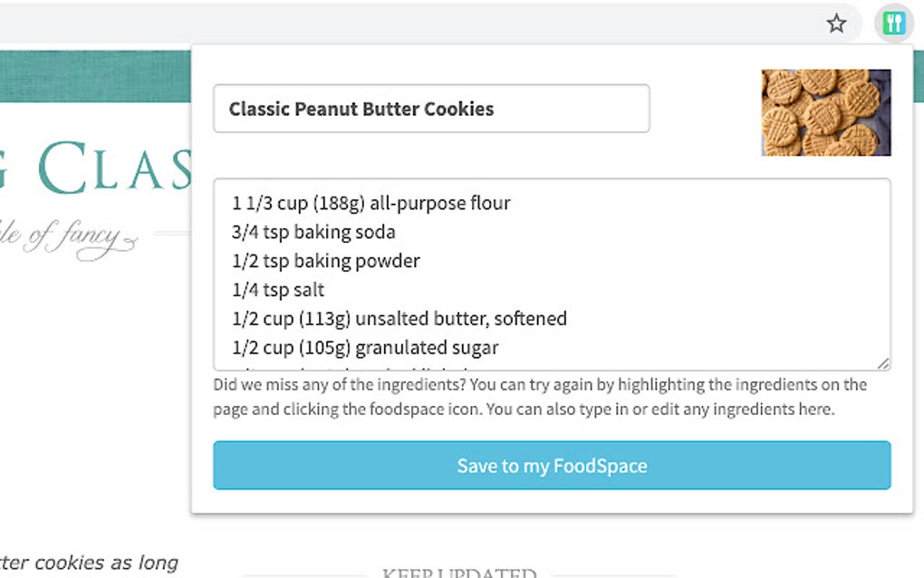The width and height of the screenshot is (924, 578).
Task: Click the fork and spoon FoodSpace logo icon
Action: pos(893,22)
